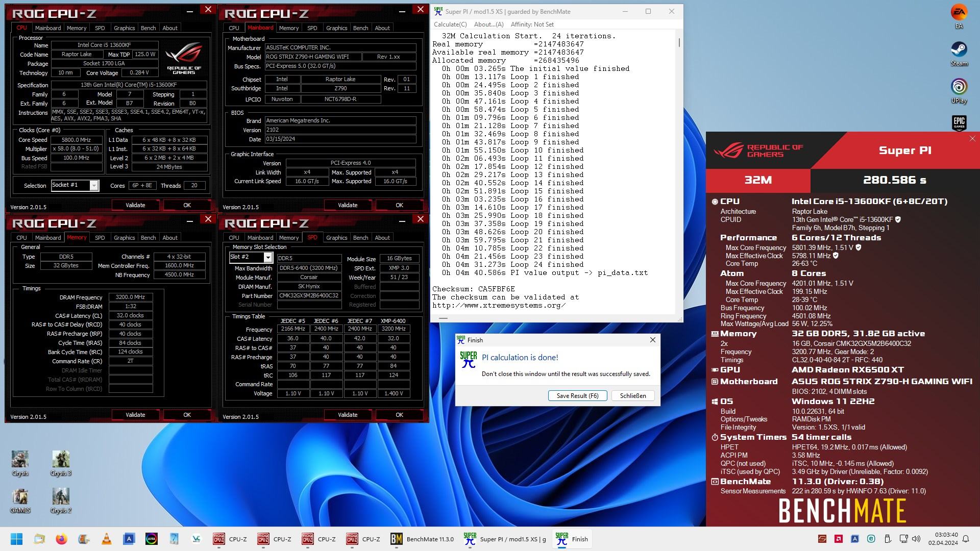This screenshot has height=551, width=980.
Task: Open the AURA lighting app in taskbar
Action: [x=151, y=539]
